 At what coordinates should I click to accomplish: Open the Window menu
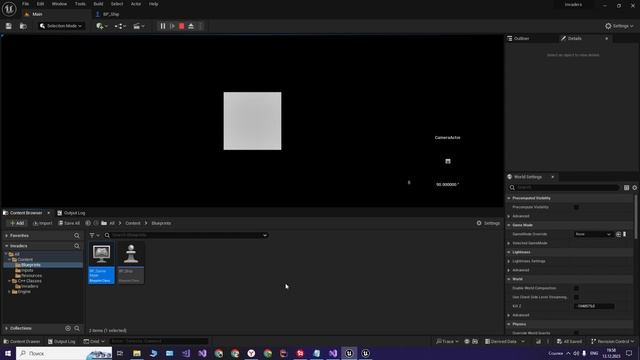pos(59,4)
